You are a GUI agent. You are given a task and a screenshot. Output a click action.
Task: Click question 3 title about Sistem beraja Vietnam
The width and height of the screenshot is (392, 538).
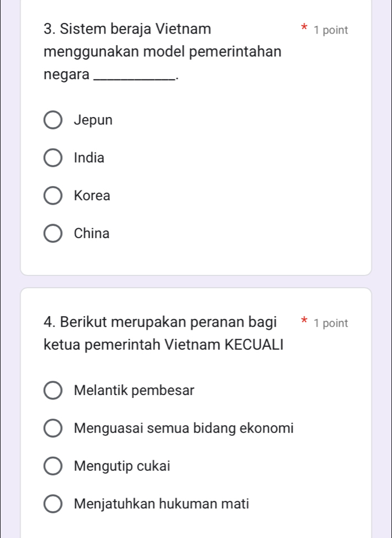coord(161,52)
